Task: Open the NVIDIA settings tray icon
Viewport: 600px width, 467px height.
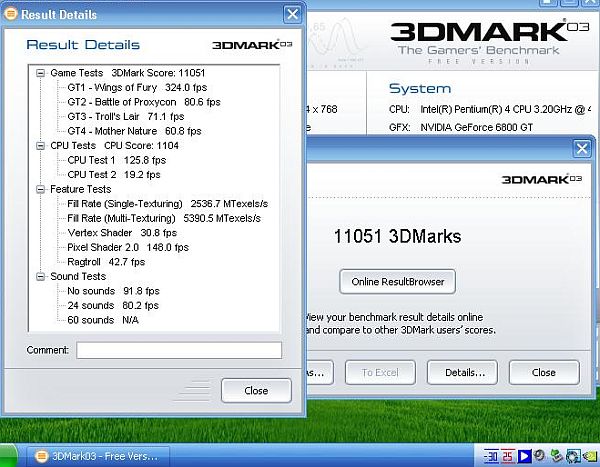Action: point(590,456)
